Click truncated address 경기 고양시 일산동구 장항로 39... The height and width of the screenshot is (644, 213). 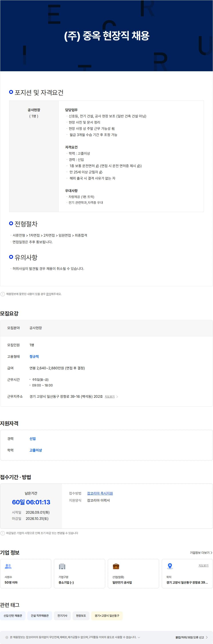click(x=187, y=582)
